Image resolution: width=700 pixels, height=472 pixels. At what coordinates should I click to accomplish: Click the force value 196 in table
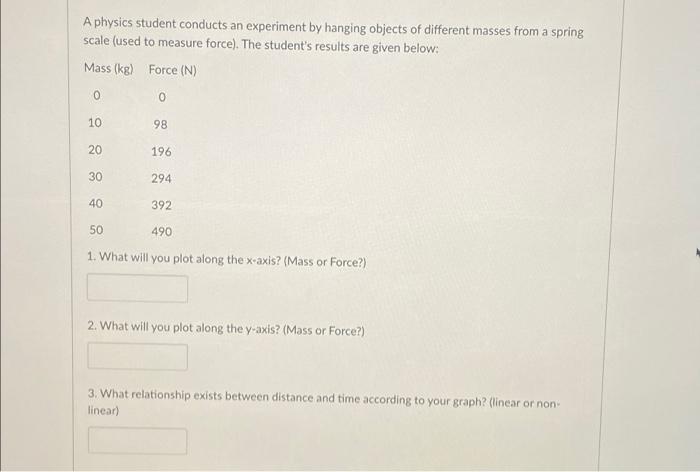point(161,152)
